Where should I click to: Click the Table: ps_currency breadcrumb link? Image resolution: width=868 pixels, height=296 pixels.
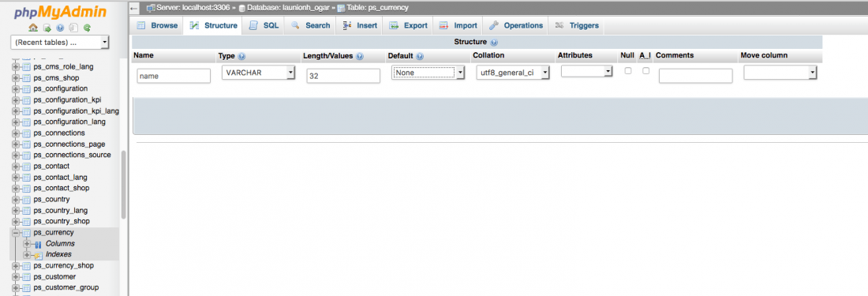(x=377, y=8)
